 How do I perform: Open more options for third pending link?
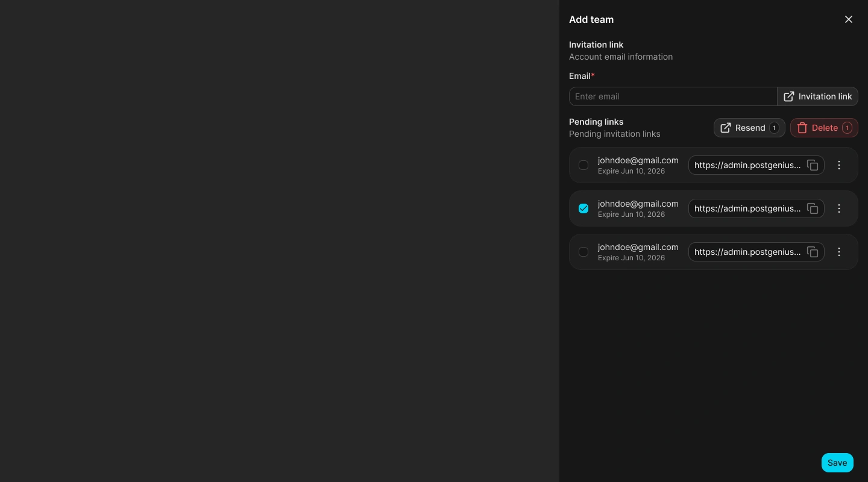[x=839, y=252]
